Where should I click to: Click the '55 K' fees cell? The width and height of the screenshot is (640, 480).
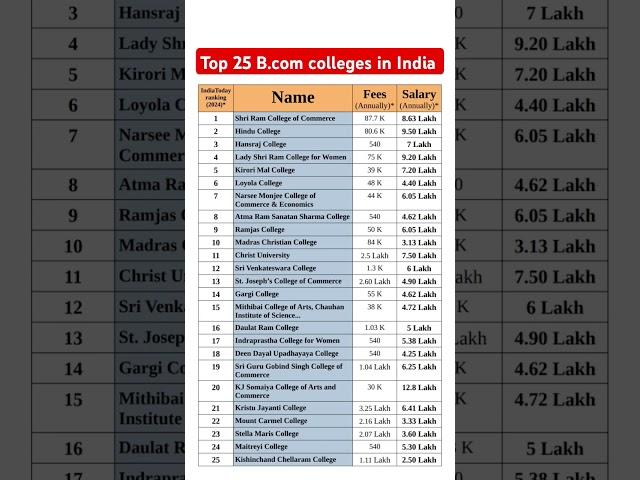(374, 294)
